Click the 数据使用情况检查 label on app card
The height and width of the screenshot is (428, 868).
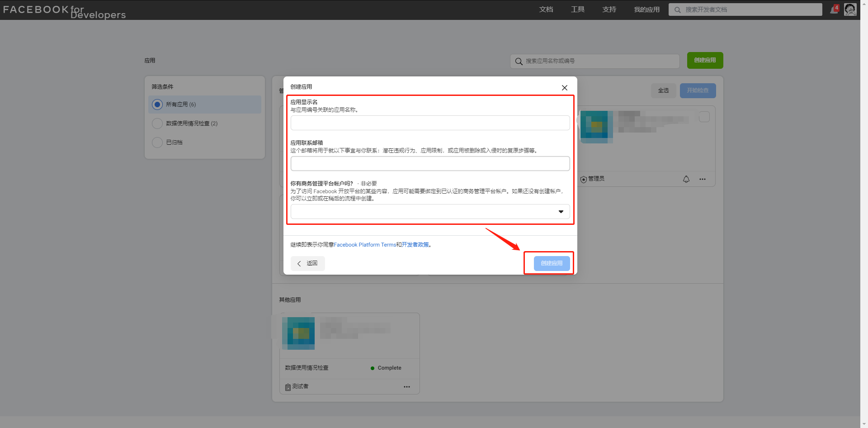[307, 368]
